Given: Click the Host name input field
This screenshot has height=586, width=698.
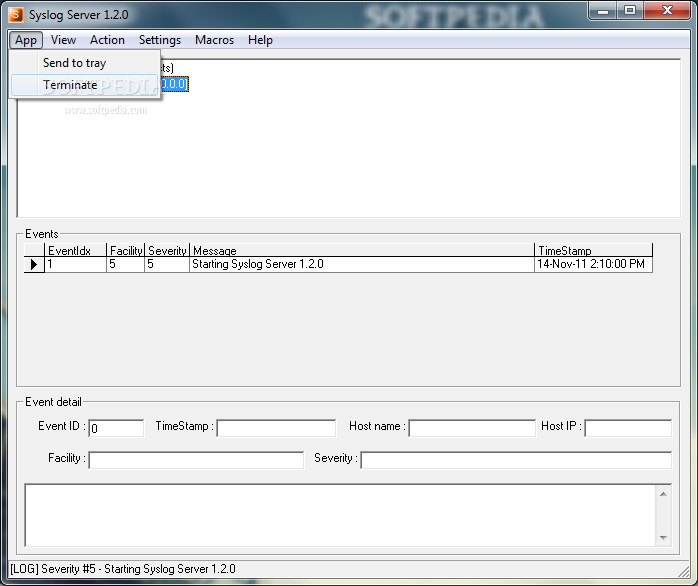Looking at the screenshot, I should 472,428.
